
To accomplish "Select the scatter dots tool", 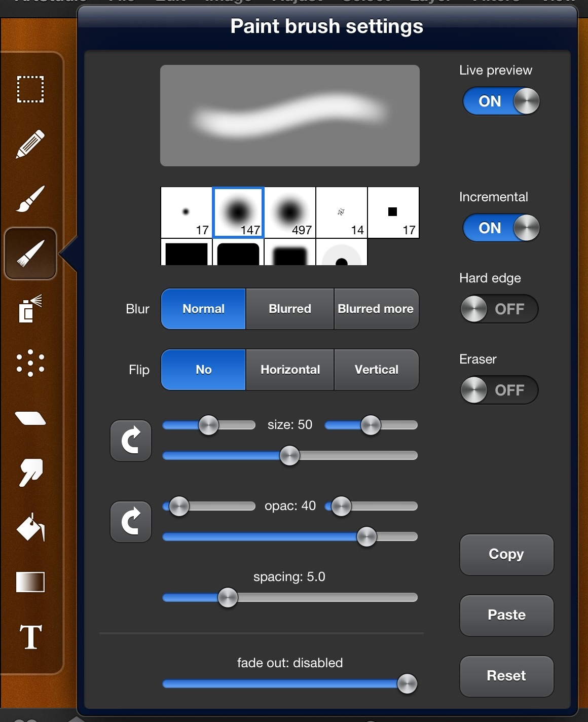I will (x=30, y=363).
